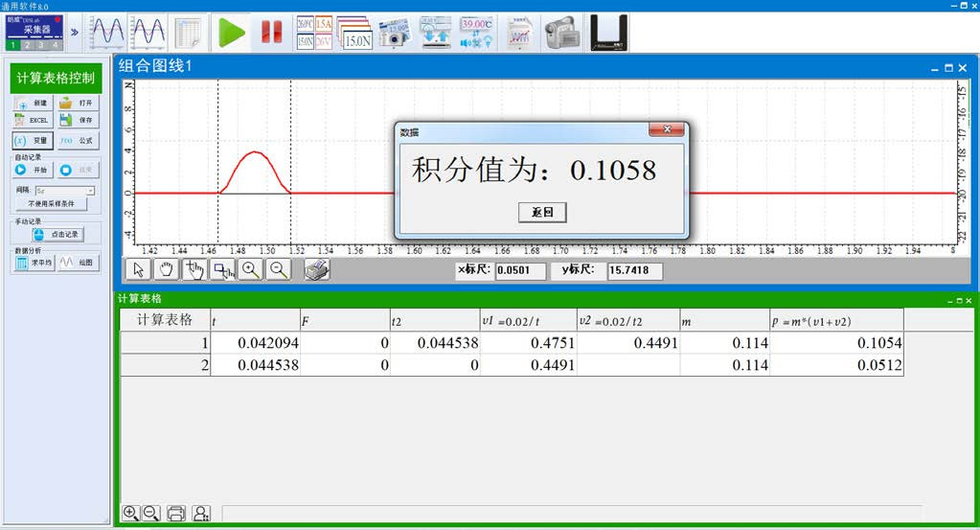980x530 pixels.
Task: Click 求平均 average button
Action: [x=32, y=263]
